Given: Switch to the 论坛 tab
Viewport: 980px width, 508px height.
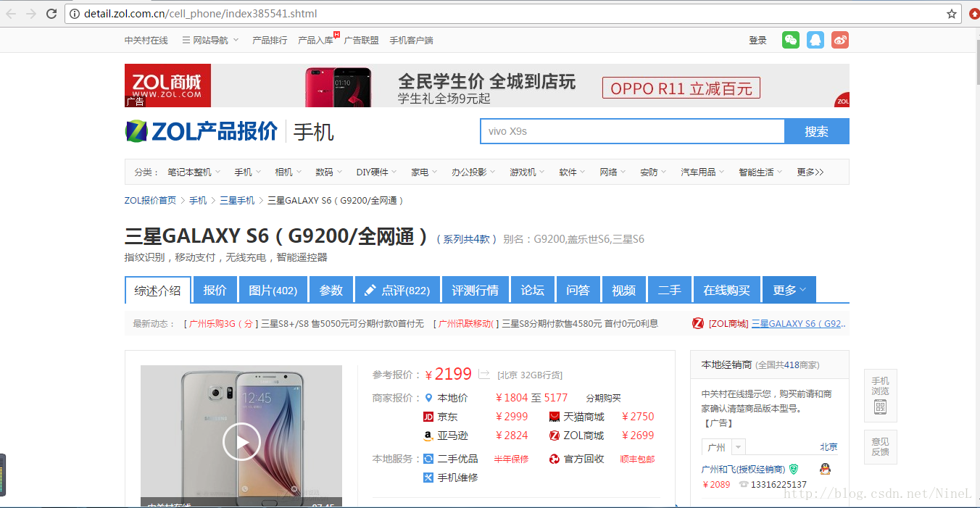Looking at the screenshot, I should click(x=533, y=290).
